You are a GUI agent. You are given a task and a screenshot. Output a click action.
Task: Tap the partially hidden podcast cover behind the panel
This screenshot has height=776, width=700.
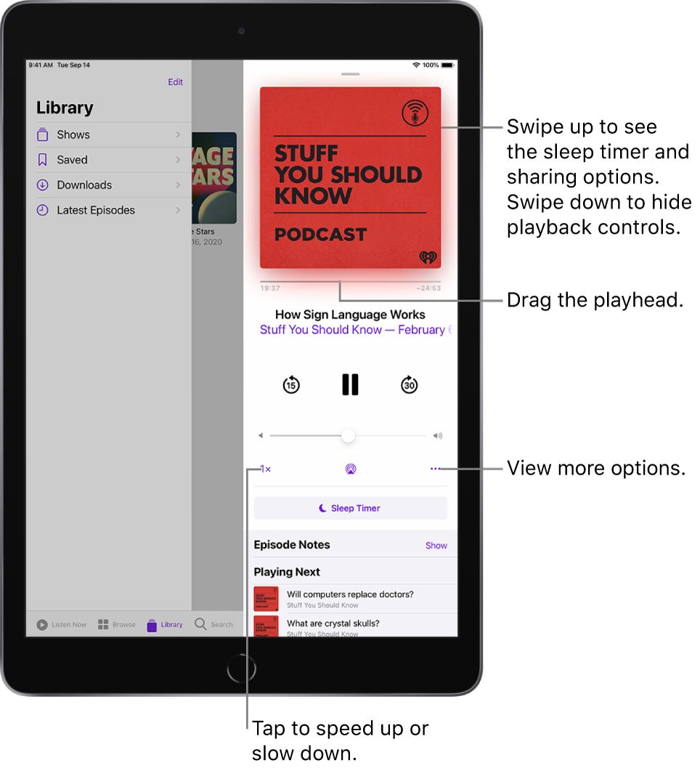click(x=214, y=178)
